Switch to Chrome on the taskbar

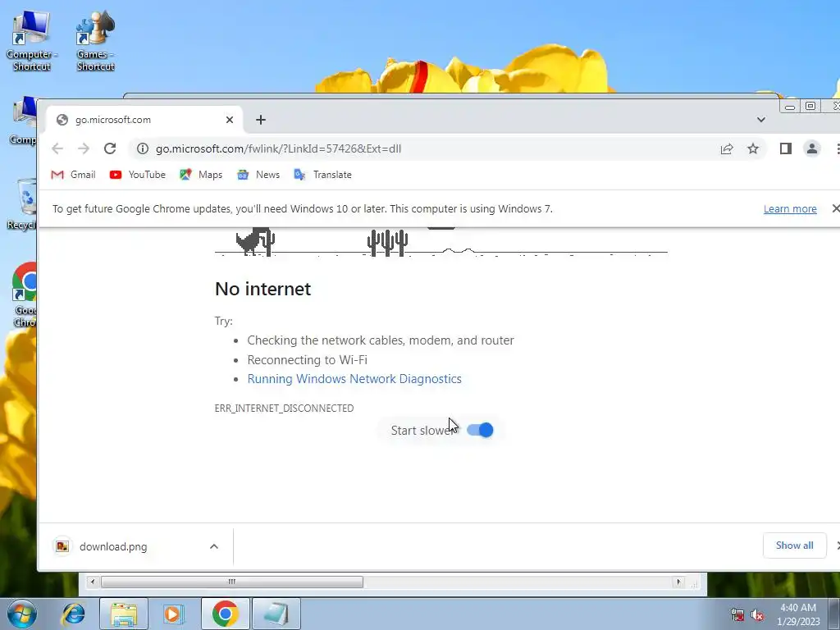225,614
